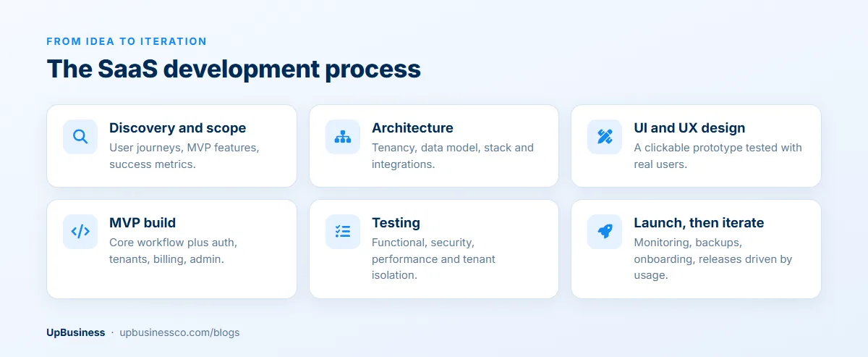
Task: Click the pencil-ruler UI design icon
Action: pyautogui.click(x=605, y=137)
